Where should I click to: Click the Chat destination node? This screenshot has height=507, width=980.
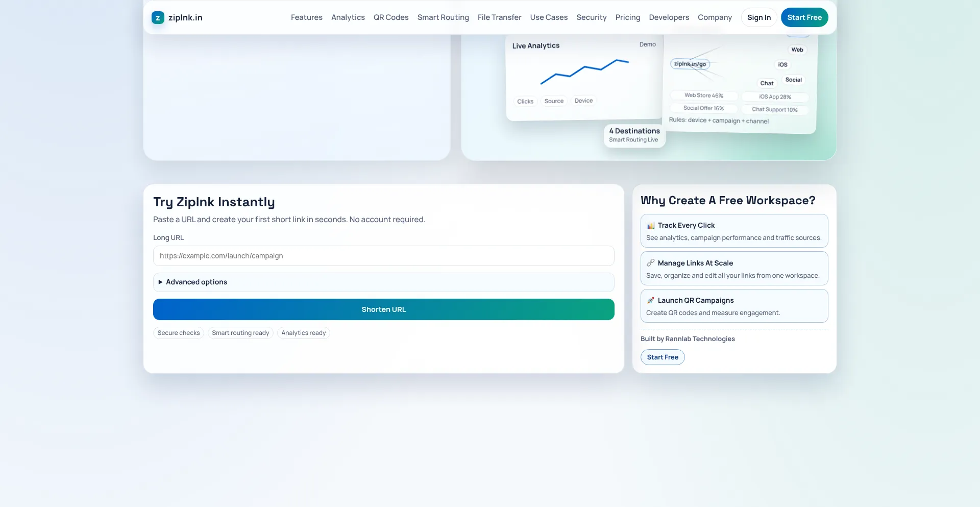pyautogui.click(x=767, y=83)
